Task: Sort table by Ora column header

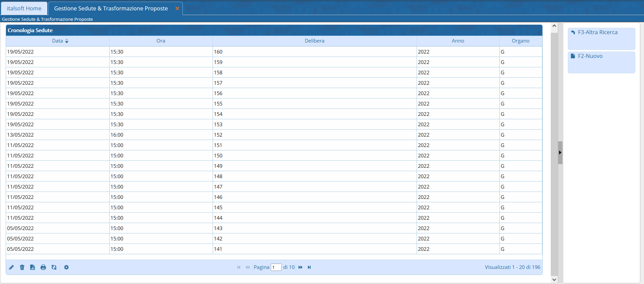Action: click(x=161, y=41)
